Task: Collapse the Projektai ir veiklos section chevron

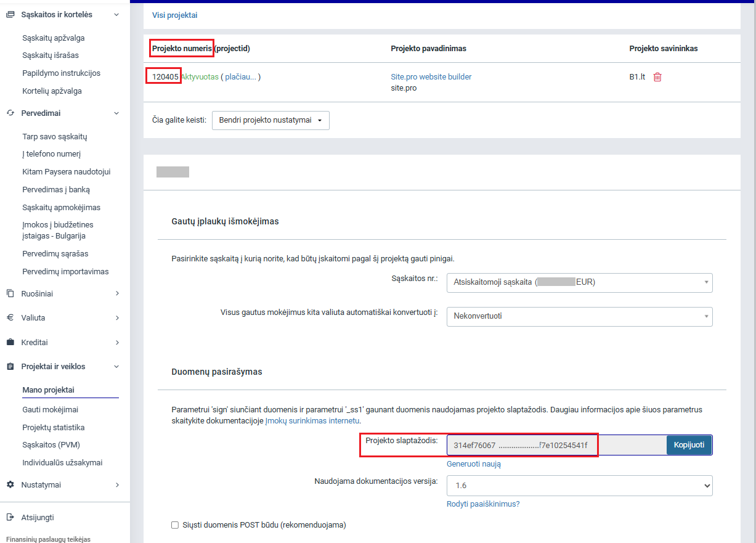Action: tap(117, 367)
